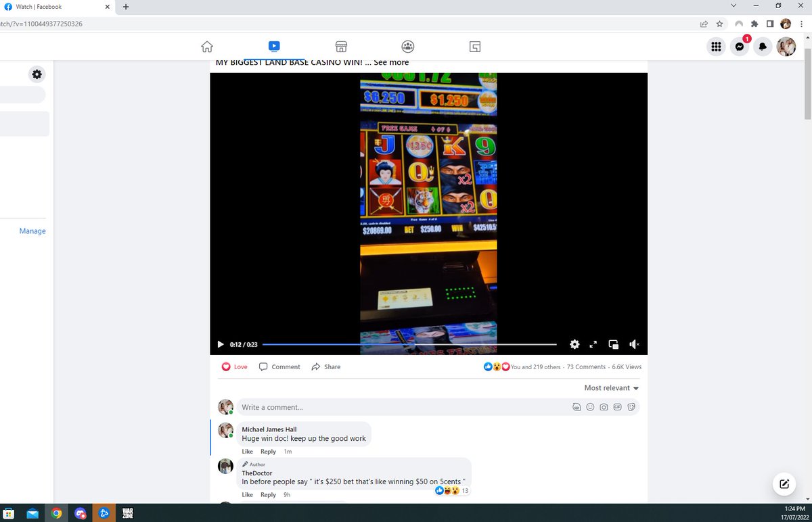This screenshot has width=812, height=522.
Task: Expand the video to fullscreen
Action: point(593,344)
